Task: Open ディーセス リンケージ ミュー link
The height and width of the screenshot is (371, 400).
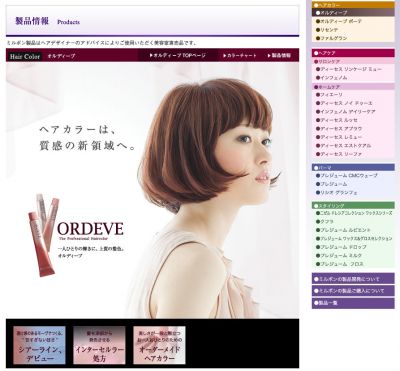Action: [x=349, y=69]
